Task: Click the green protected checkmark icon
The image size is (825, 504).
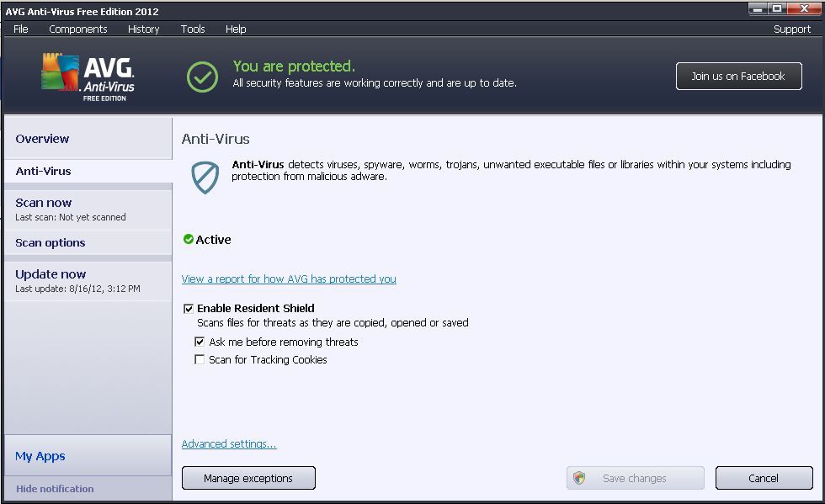Action: (x=202, y=77)
